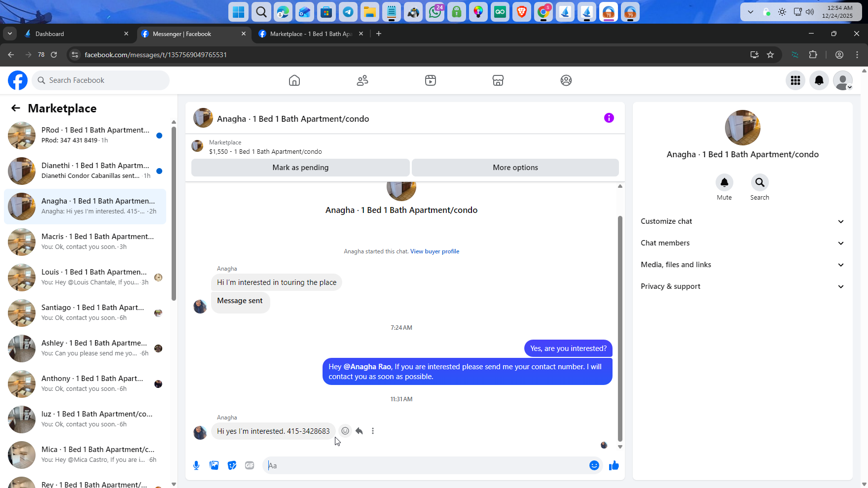Open Telegram from the taskbar

(x=348, y=12)
